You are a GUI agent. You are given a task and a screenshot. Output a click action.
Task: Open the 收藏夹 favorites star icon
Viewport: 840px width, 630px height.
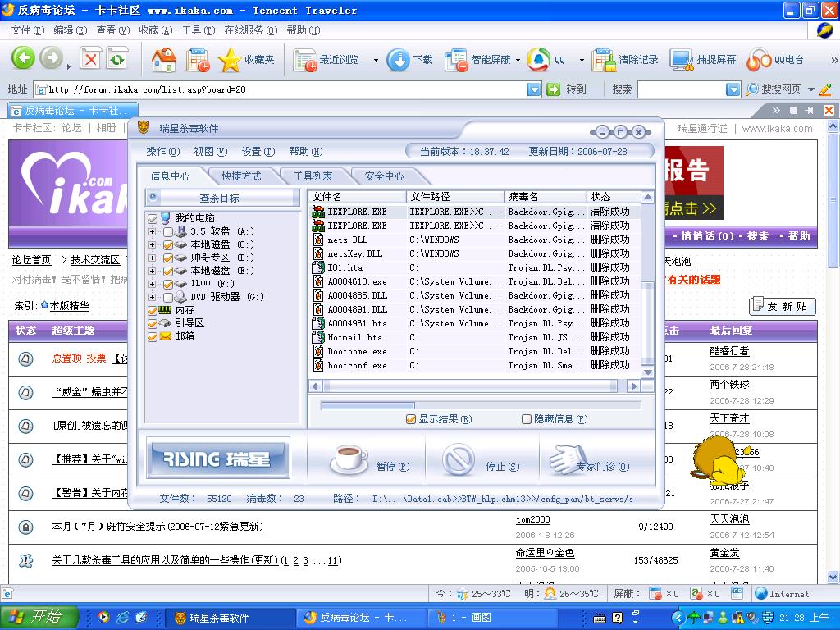tap(230, 60)
